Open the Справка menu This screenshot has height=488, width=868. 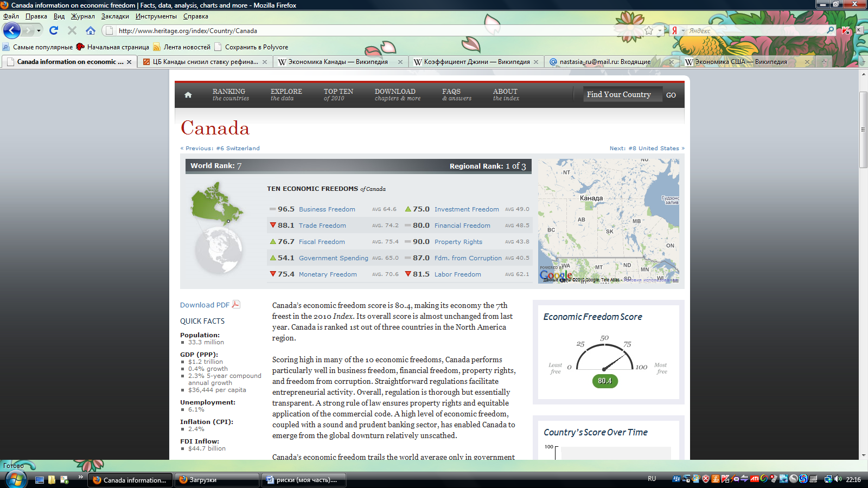pyautogui.click(x=195, y=16)
